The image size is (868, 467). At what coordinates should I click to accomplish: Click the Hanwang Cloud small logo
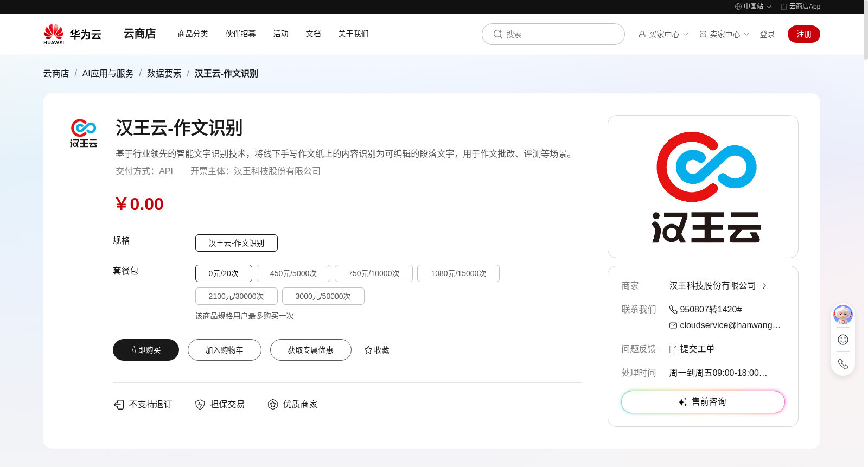pos(84,133)
